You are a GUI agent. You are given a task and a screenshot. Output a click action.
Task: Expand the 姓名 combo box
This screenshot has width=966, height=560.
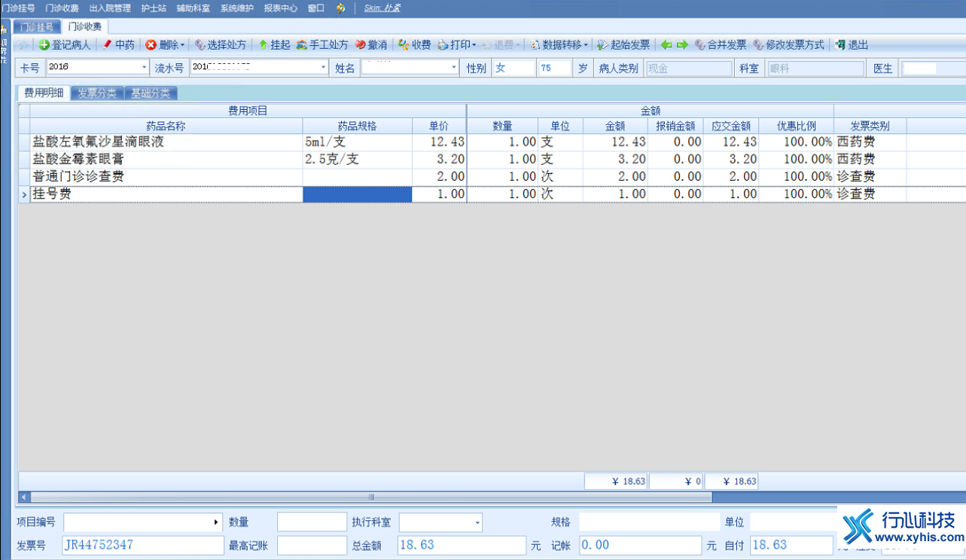pyautogui.click(x=454, y=68)
